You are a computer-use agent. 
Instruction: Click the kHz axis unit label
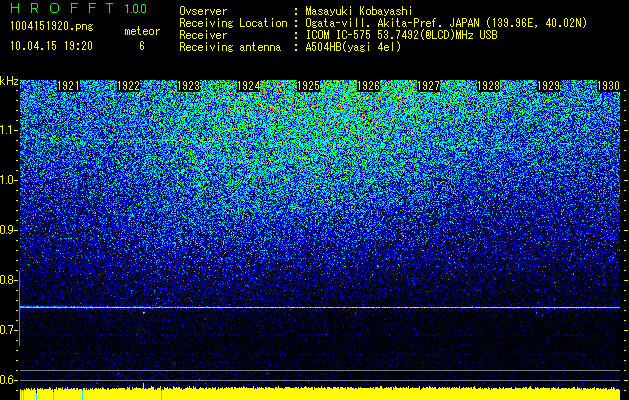9,81
